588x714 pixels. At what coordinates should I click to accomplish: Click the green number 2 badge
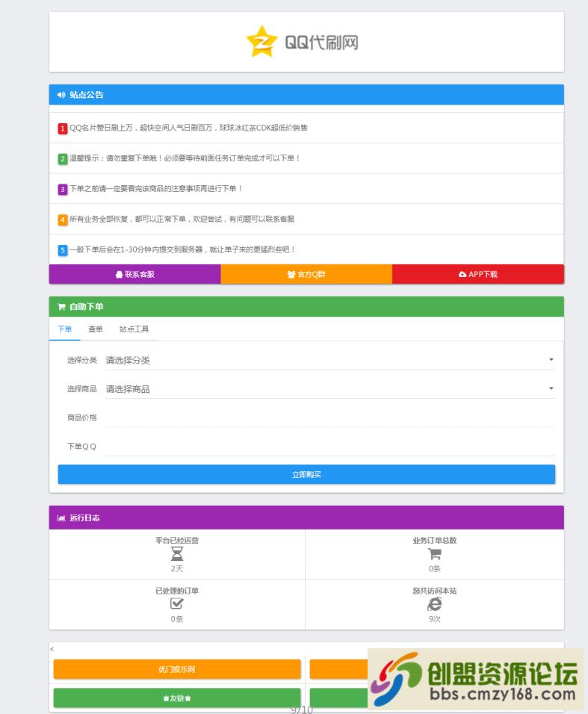tap(63, 159)
